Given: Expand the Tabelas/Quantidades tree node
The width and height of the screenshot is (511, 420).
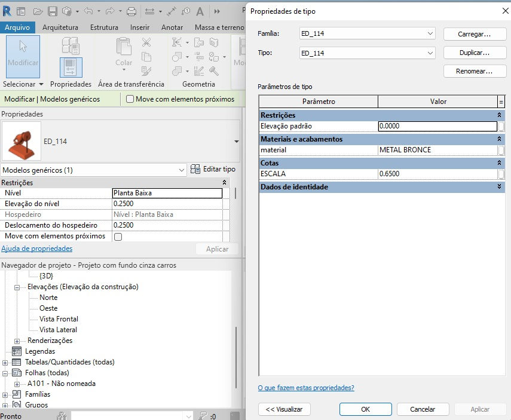Looking at the screenshot, I should click(x=5, y=362).
